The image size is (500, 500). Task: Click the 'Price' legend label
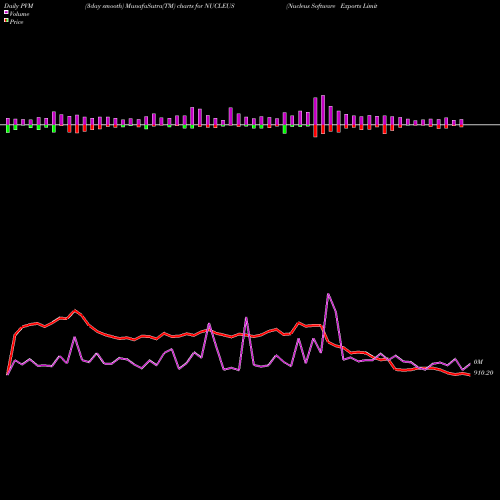coord(16,22)
